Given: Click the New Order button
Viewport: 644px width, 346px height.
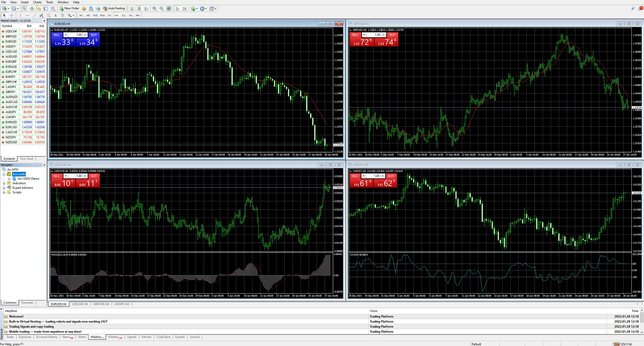Looking at the screenshot, I should coord(69,8).
